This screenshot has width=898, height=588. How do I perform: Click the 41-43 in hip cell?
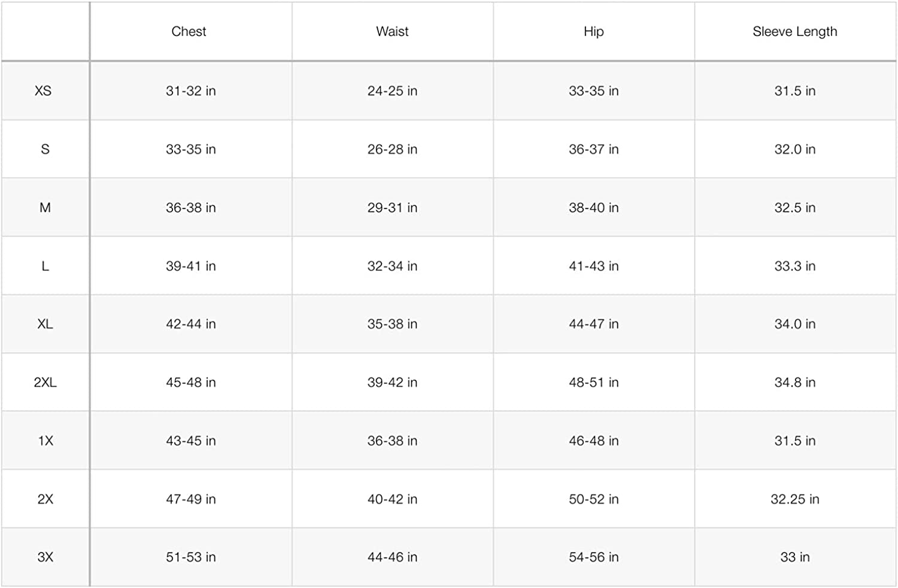pos(593,266)
